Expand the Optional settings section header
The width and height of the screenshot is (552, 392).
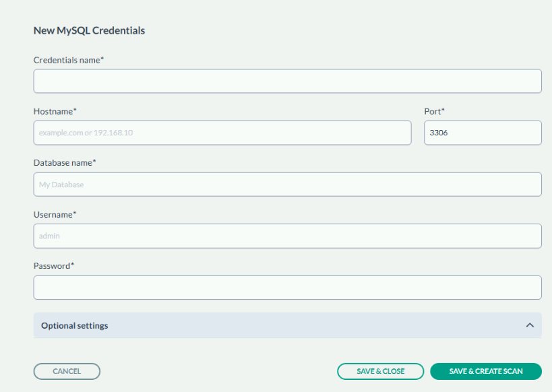[x=75, y=325]
